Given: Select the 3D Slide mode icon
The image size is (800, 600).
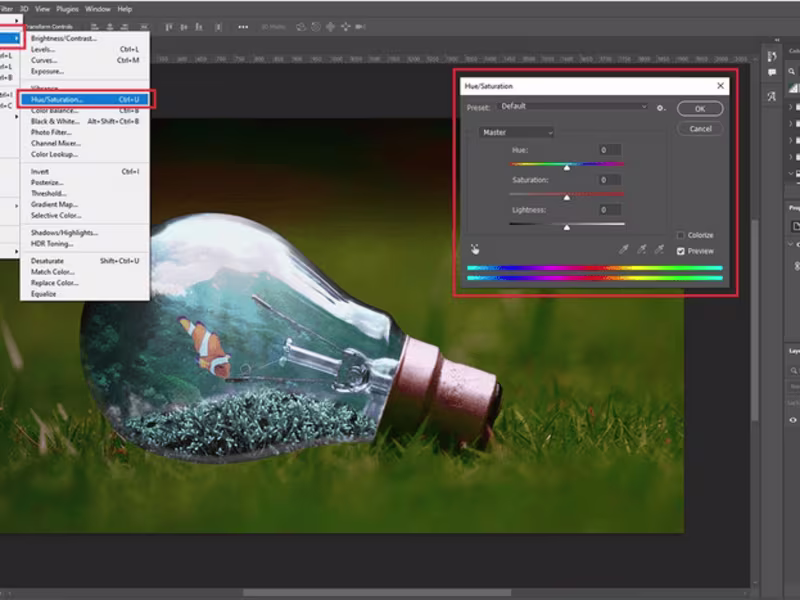Looking at the screenshot, I should click(x=345, y=27).
